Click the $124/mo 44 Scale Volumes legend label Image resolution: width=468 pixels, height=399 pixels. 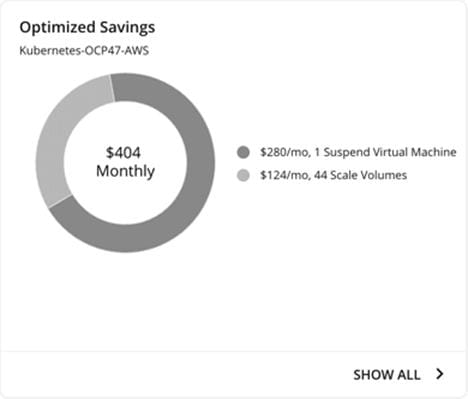[x=333, y=175]
